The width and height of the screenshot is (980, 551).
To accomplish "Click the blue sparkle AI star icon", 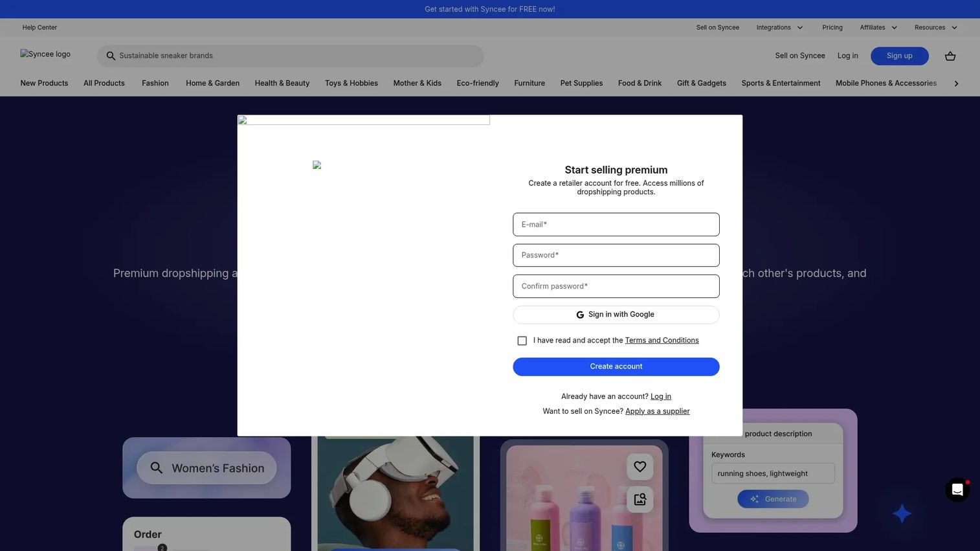I will tap(902, 513).
